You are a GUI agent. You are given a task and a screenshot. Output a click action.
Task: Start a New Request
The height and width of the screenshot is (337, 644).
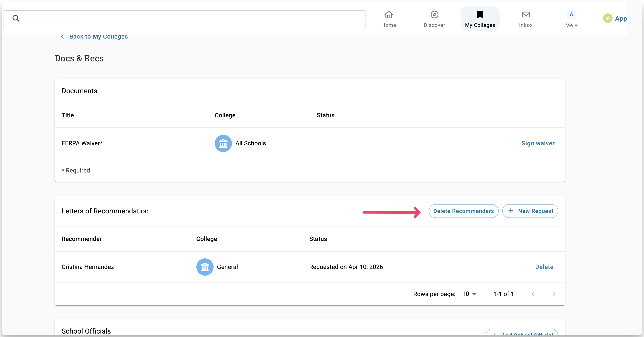tap(530, 211)
